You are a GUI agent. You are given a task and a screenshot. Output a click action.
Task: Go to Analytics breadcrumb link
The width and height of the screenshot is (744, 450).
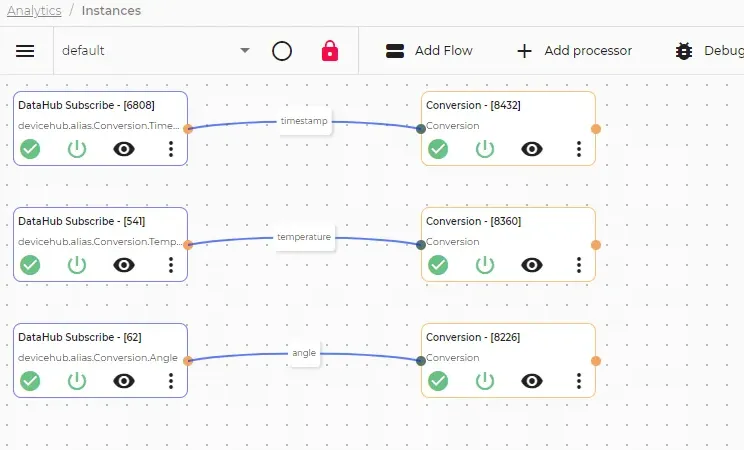(34, 10)
